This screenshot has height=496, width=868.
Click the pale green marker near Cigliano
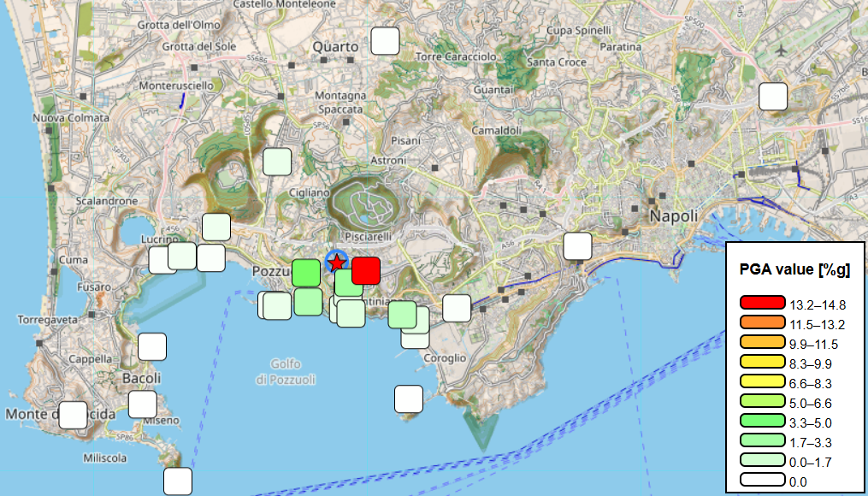275,161
